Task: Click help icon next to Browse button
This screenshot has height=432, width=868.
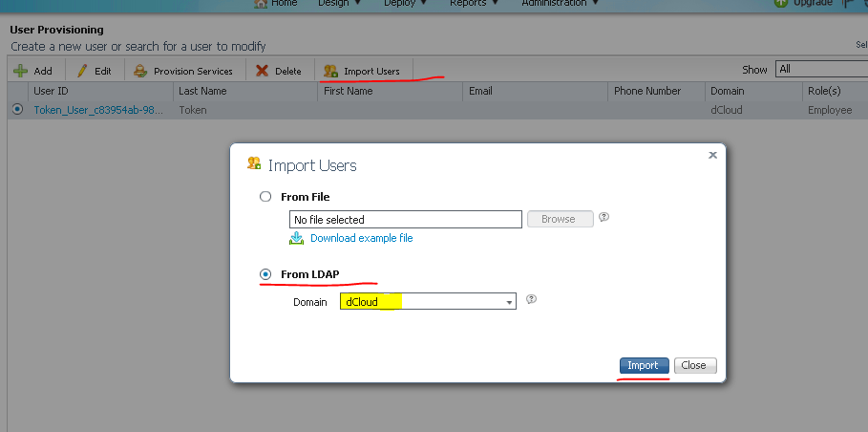Action: click(604, 217)
